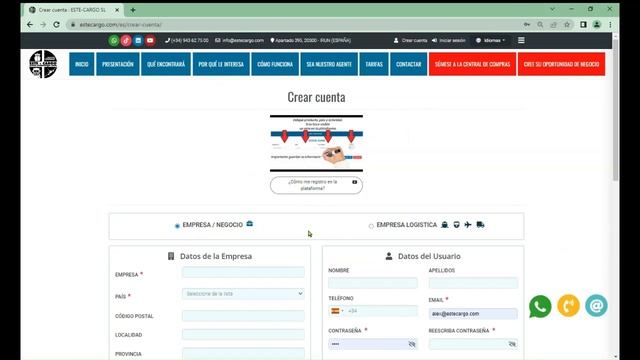Open the browser side panel icon
640x360 pixels.
click(583, 24)
